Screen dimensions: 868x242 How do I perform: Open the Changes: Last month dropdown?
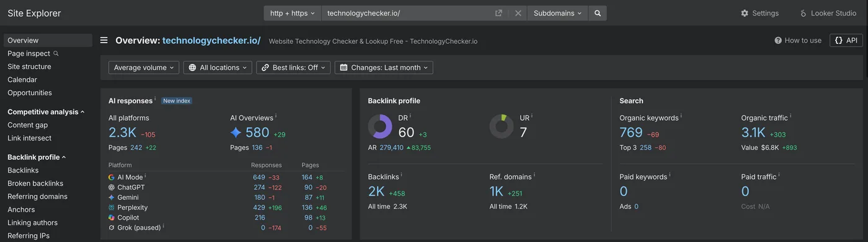384,67
